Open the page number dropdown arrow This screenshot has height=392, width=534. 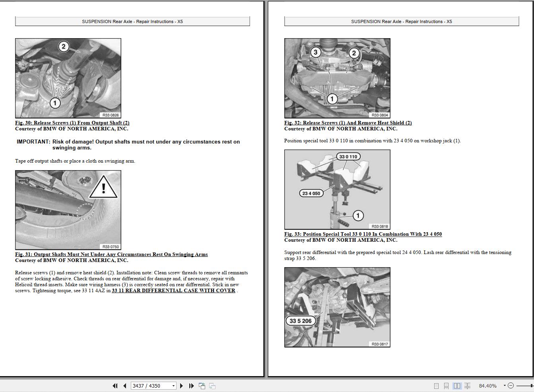[x=173, y=386]
